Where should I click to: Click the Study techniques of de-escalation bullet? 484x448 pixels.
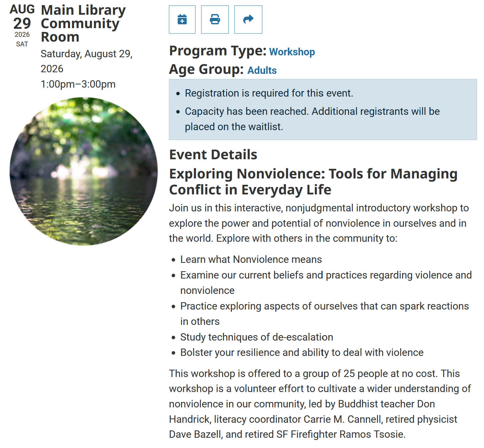pyautogui.click(x=257, y=337)
